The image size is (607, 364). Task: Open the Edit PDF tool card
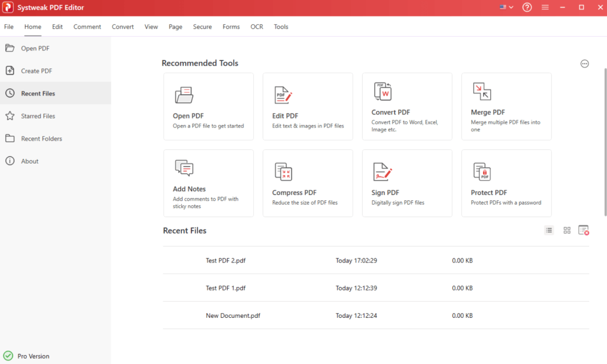(x=307, y=107)
